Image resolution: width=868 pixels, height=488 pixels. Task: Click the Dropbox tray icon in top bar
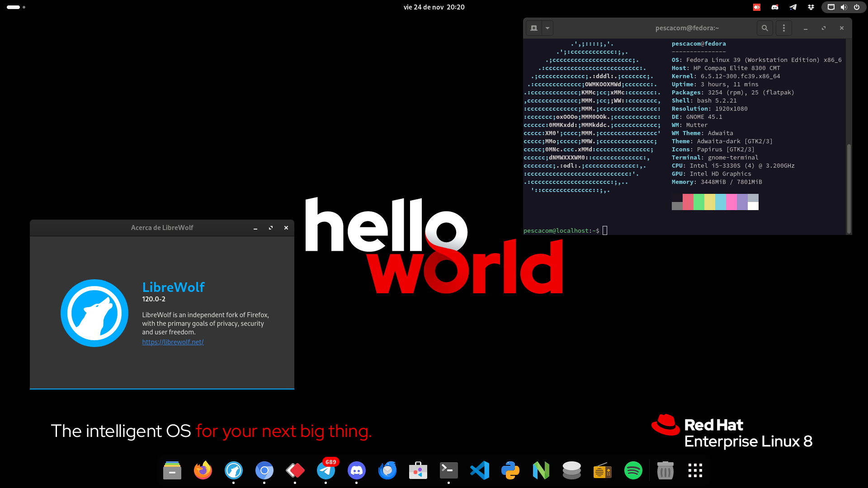coord(811,7)
